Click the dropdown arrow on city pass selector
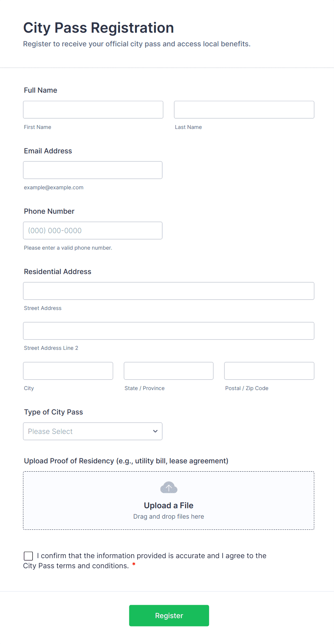This screenshot has height=644, width=334. click(x=155, y=431)
